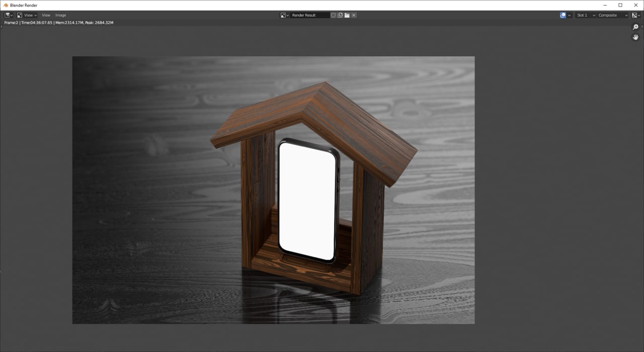Click the pan hand gizmo
The height and width of the screenshot is (352, 644).
(x=635, y=37)
